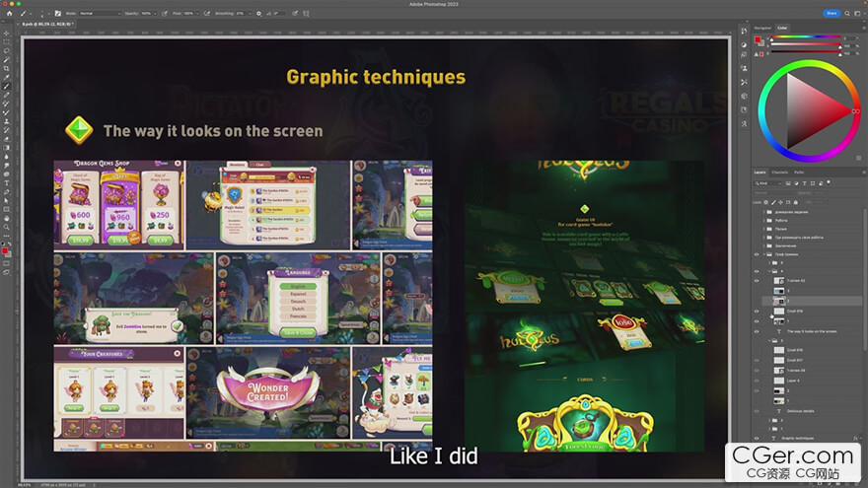This screenshot has width=868, height=488.
Task: Filter layers by type (T) icon
Action: (x=804, y=183)
